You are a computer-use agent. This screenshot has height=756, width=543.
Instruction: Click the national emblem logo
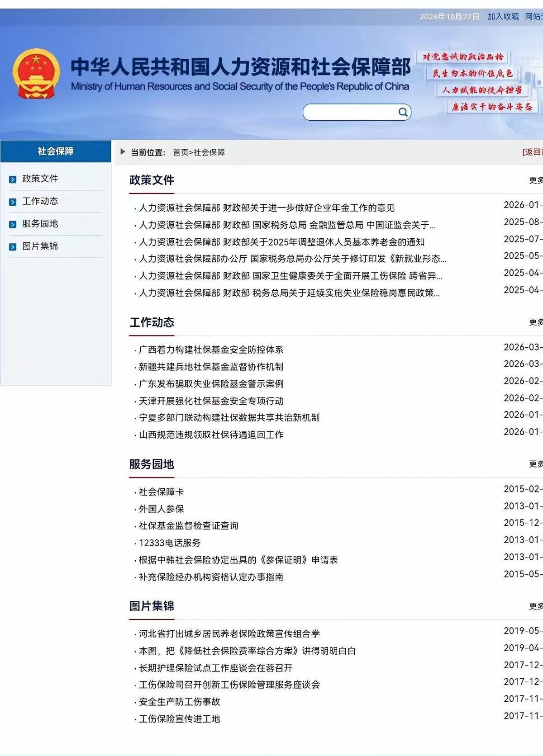point(36,73)
